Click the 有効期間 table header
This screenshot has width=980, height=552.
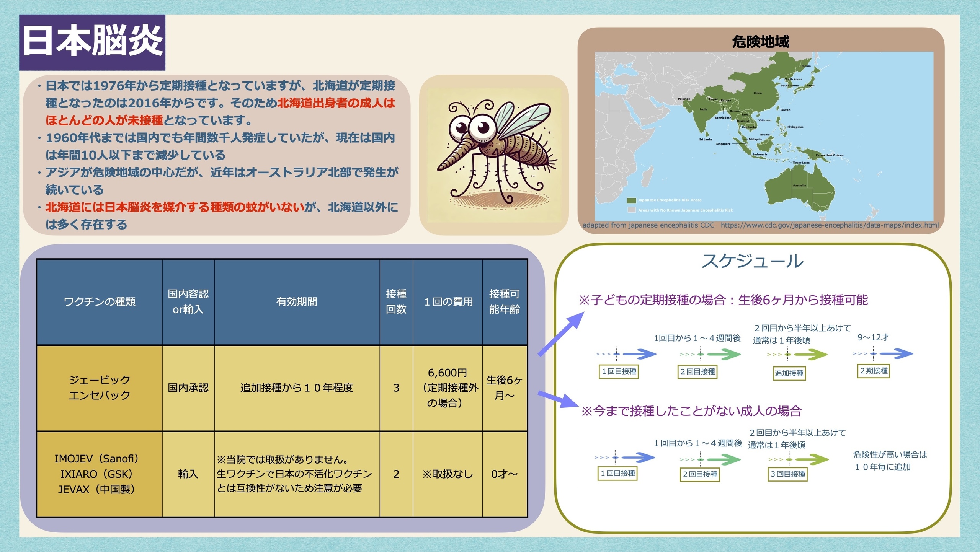[297, 302]
